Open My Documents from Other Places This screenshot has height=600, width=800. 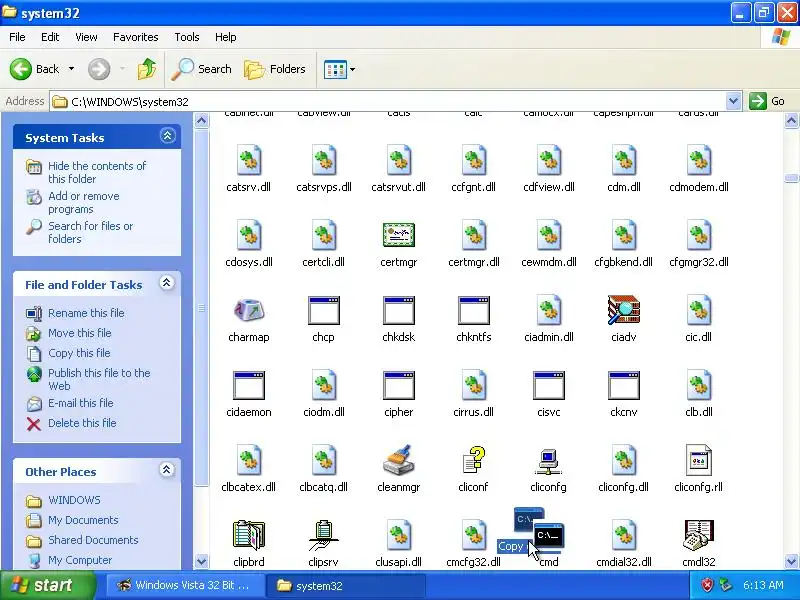point(83,520)
